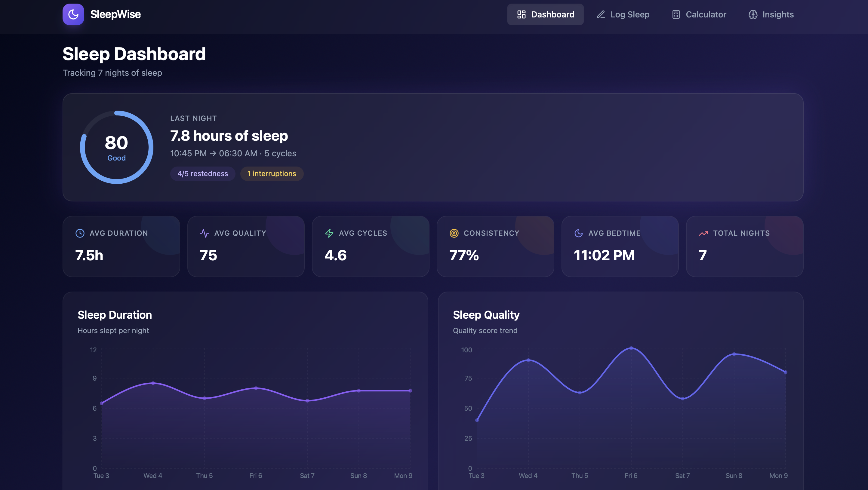This screenshot has width=868, height=490.
Task: Open the Insights tab
Action: click(x=771, y=14)
